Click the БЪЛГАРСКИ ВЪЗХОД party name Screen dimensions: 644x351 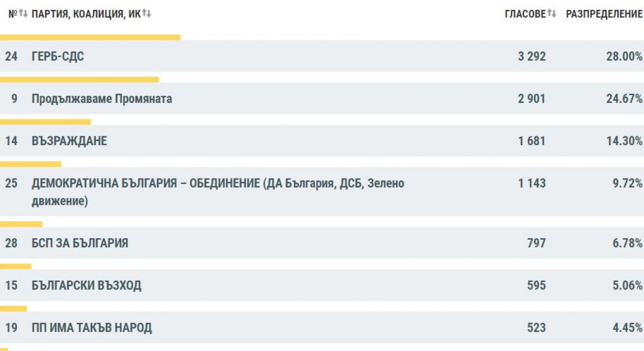pos(86,286)
